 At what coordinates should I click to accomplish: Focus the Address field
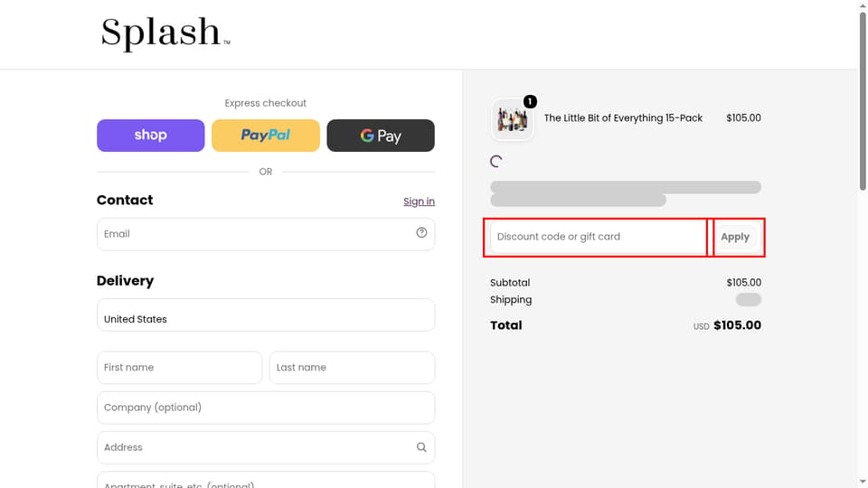266,447
